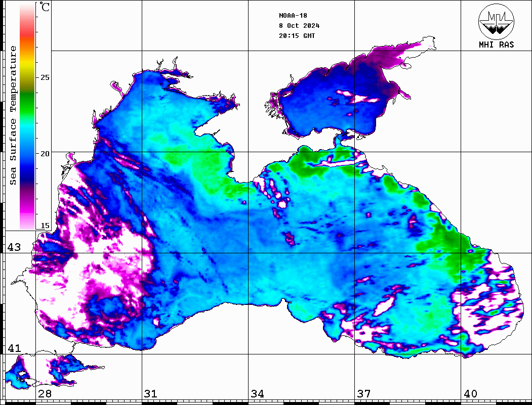Screen dimensions: 532x405
Task: Click the 'Sea Surface Temperature' legend title
Action: (x=13, y=115)
